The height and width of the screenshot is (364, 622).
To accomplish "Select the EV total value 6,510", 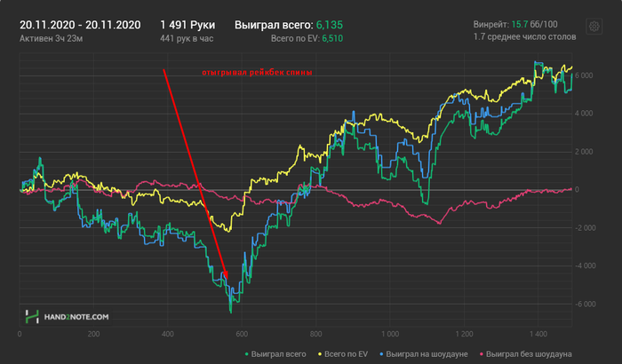I will click(332, 38).
